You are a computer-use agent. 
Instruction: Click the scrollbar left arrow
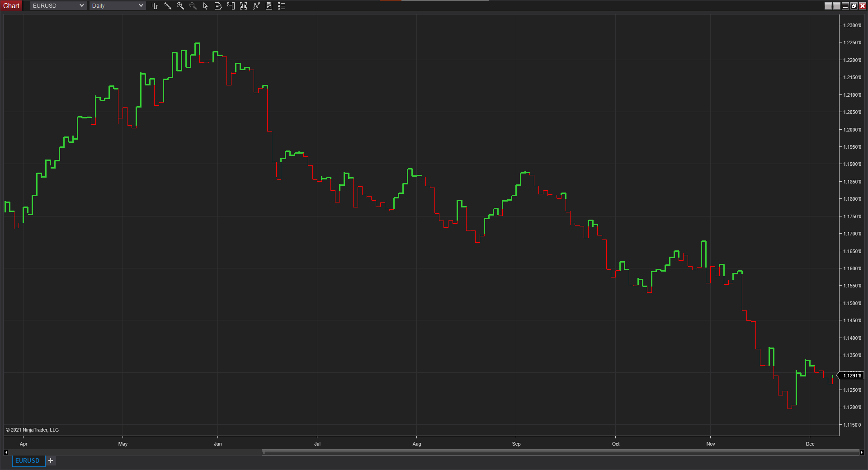click(x=6, y=452)
